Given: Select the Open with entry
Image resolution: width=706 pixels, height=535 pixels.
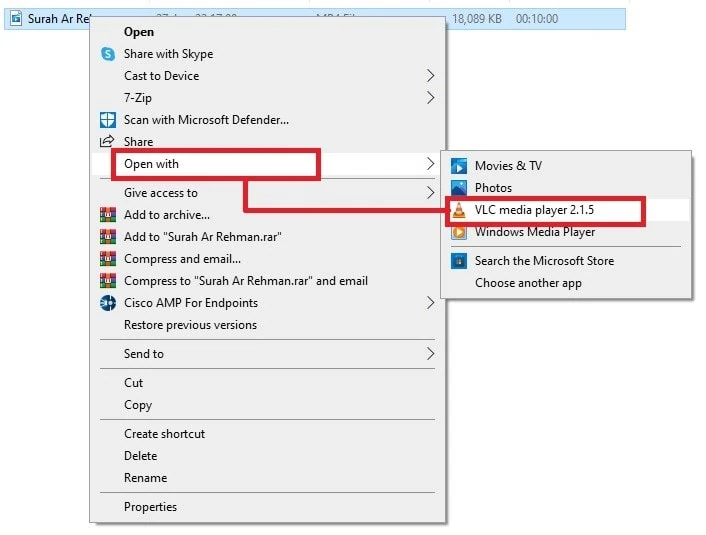Looking at the screenshot, I should (267, 164).
